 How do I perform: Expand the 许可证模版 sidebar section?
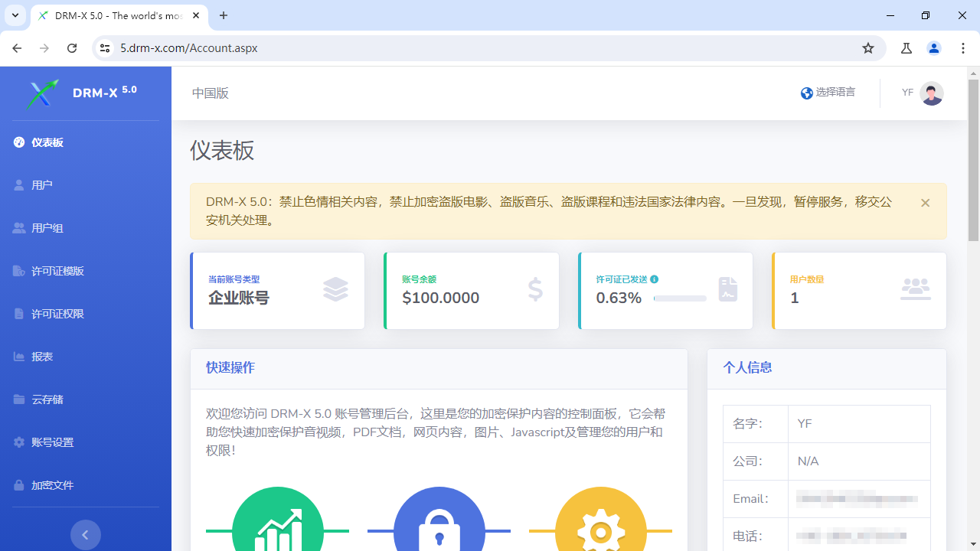pyautogui.click(x=57, y=271)
